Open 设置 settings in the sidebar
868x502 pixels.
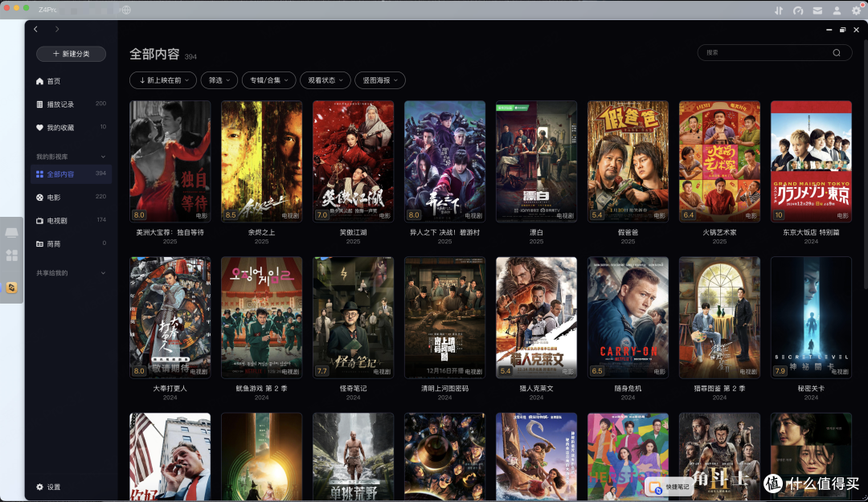(x=48, y=487)
